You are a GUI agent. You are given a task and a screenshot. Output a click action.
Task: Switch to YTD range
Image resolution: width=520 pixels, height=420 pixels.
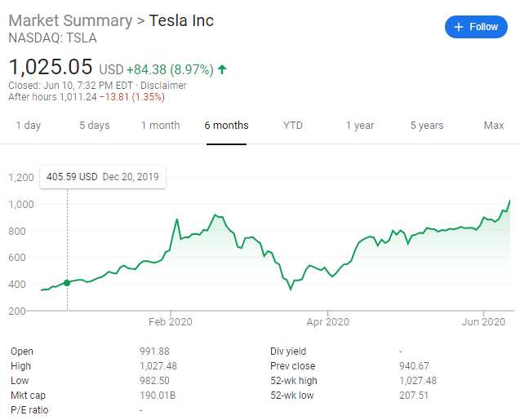tap(293, 126)
